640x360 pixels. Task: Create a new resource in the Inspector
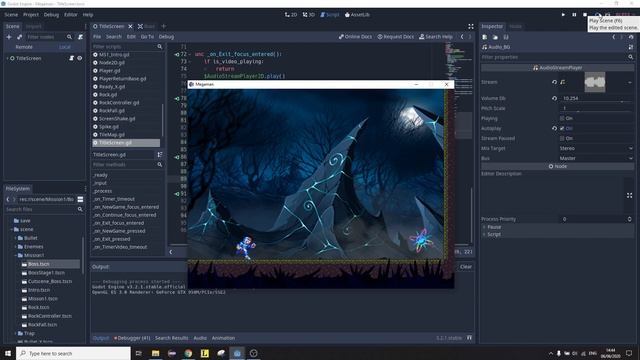484,37
